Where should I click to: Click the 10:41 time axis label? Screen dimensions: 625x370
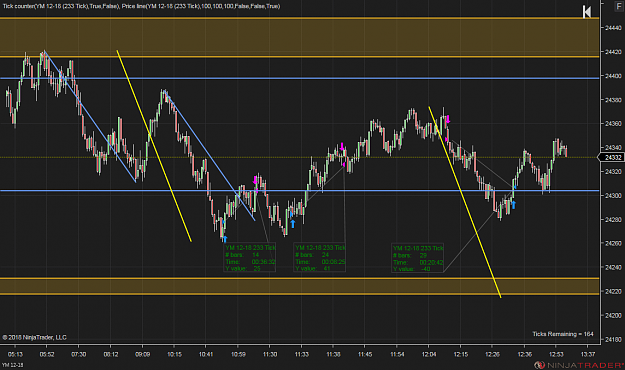click(x=206, y=354)
